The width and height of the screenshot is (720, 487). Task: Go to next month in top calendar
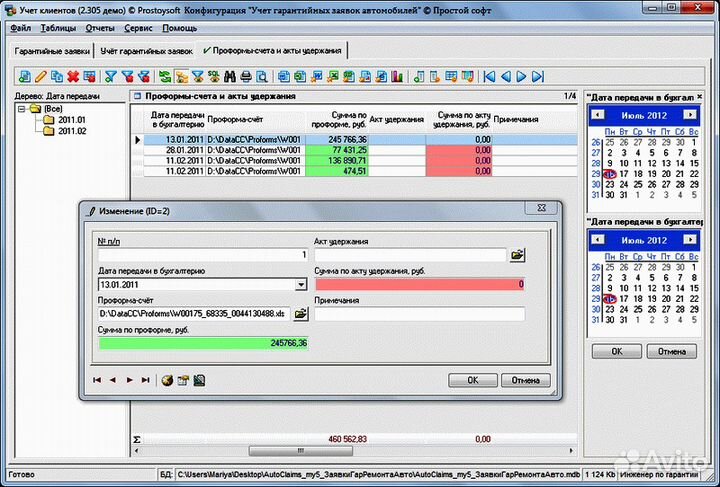pyautogui.click(x=690, y=116)
